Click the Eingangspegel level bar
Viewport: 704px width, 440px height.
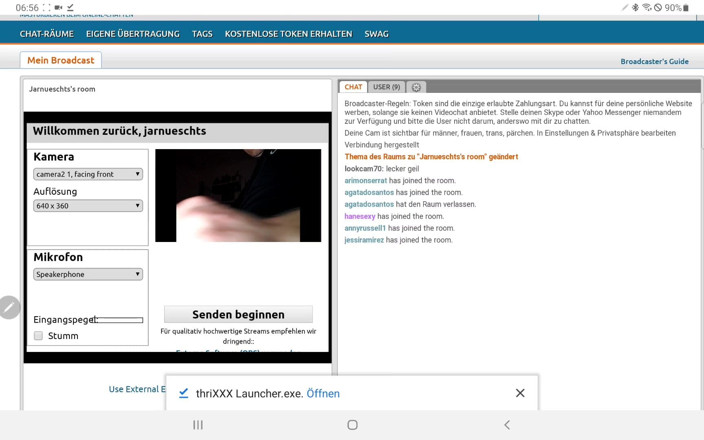(119, 320)
